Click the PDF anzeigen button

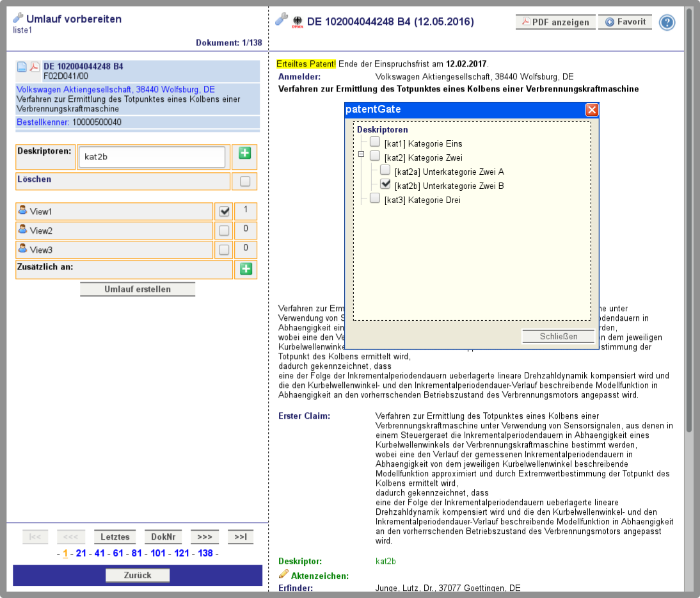(x=556, y=22)
